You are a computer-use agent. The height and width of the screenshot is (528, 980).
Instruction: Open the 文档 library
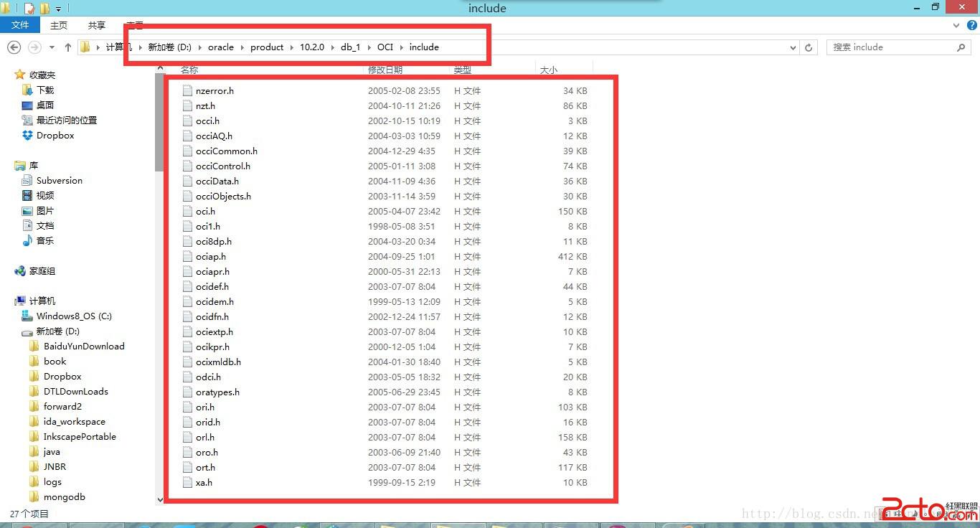coord(45,225)
